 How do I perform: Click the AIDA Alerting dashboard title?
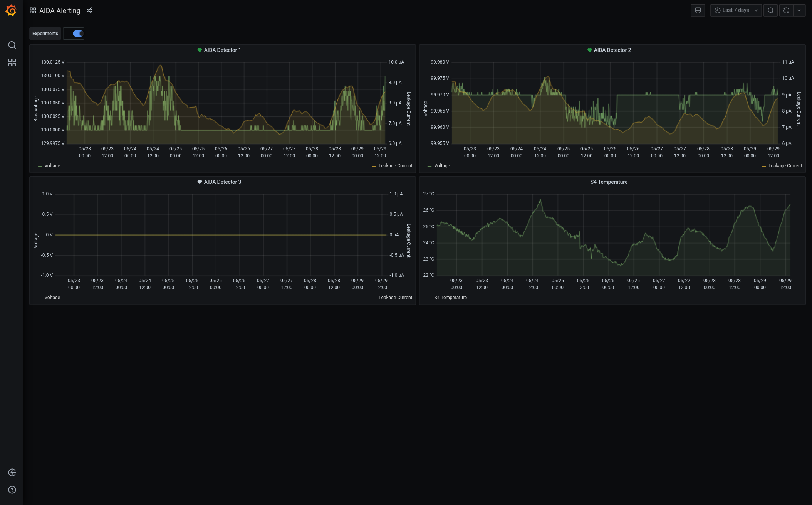click(60, 11)
